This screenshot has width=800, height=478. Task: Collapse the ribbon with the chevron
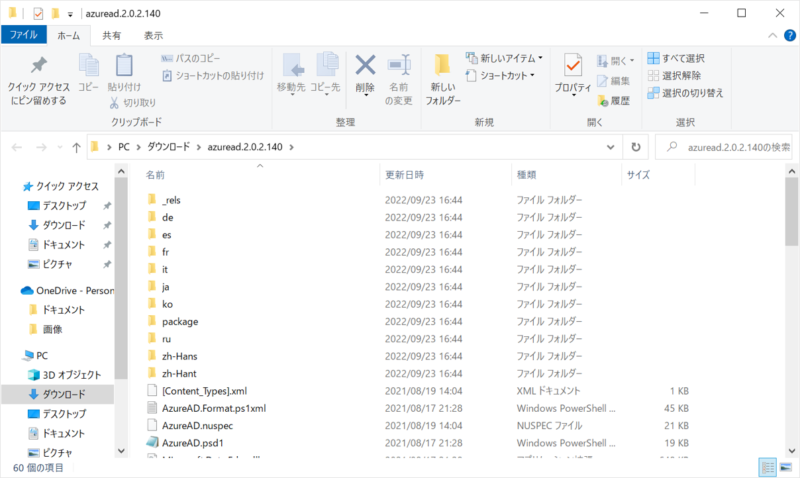point(770,35)
